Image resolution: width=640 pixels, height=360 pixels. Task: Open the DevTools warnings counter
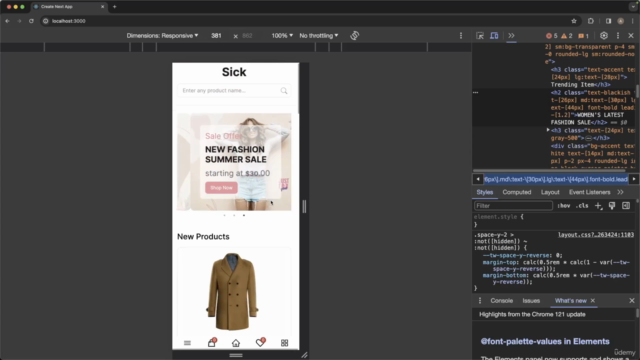click(567, 36)
